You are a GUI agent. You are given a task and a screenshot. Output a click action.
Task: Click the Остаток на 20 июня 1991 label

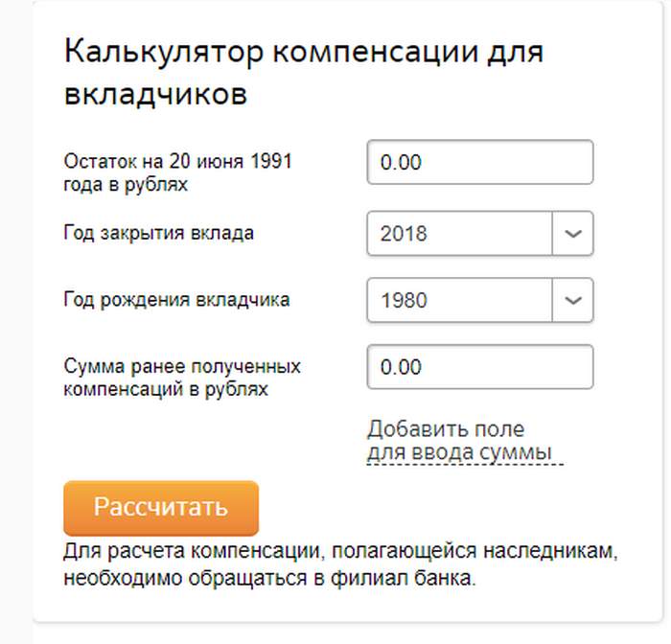[x=177, y=162]
